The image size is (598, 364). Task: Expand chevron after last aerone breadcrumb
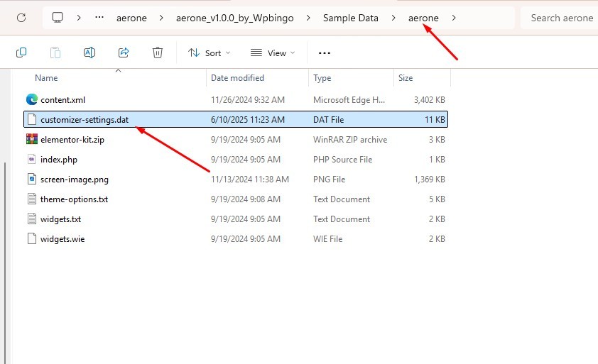(453, 18)
